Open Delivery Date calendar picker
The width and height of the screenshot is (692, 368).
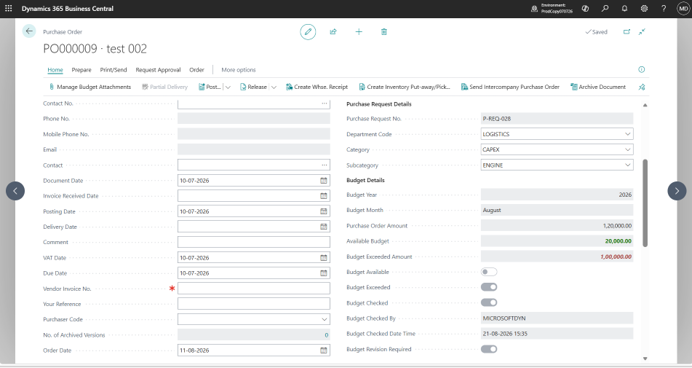pos(323,227)
